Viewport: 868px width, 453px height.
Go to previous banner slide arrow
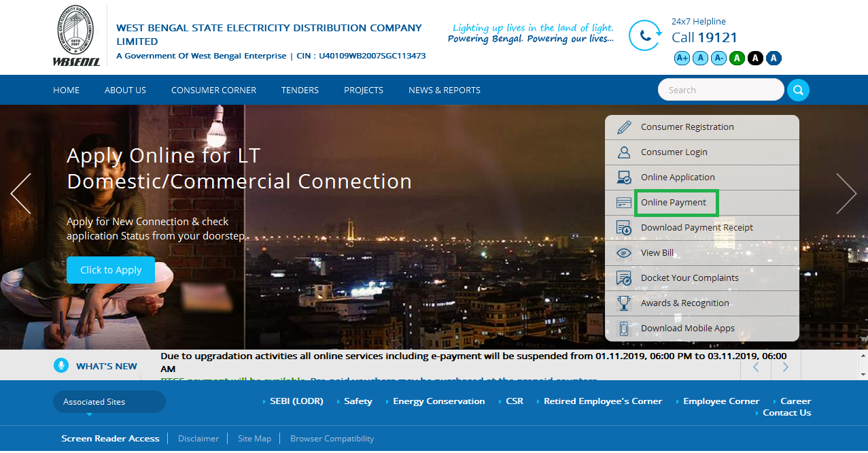coord(20,194)
